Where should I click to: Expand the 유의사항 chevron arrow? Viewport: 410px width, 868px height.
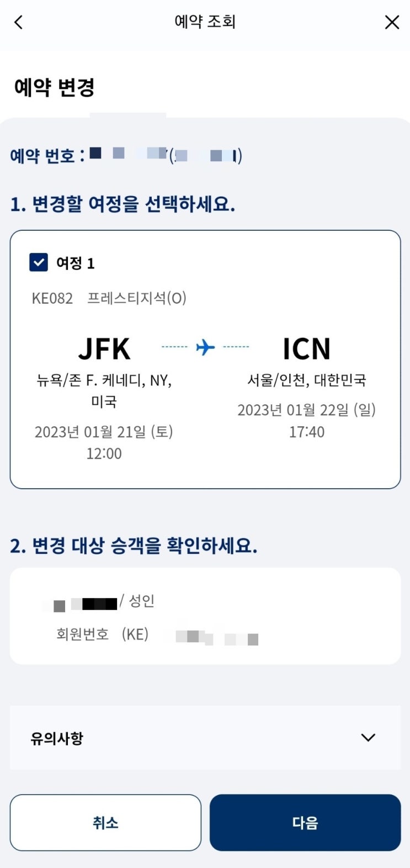pos(368,738)
